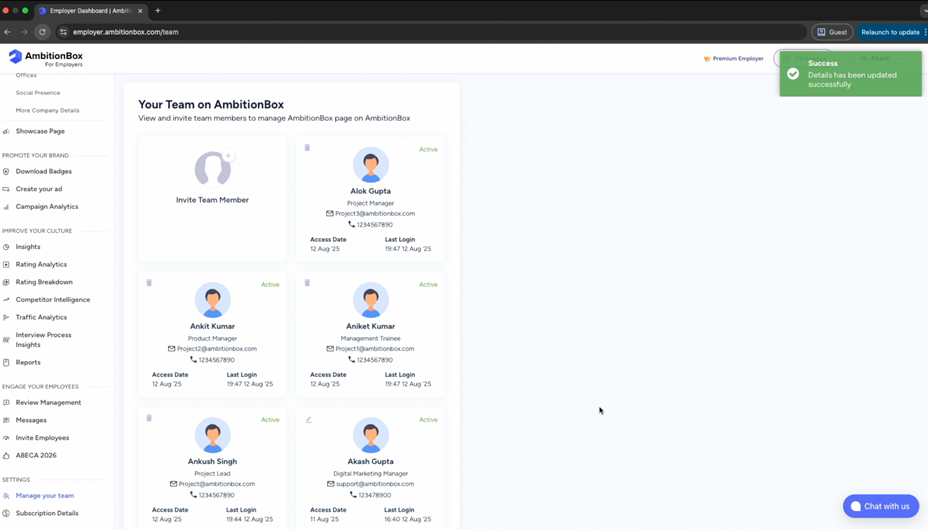Open the Guest profile menu in the browser
This screenshot has width=928, height=529.
point(832,32)
